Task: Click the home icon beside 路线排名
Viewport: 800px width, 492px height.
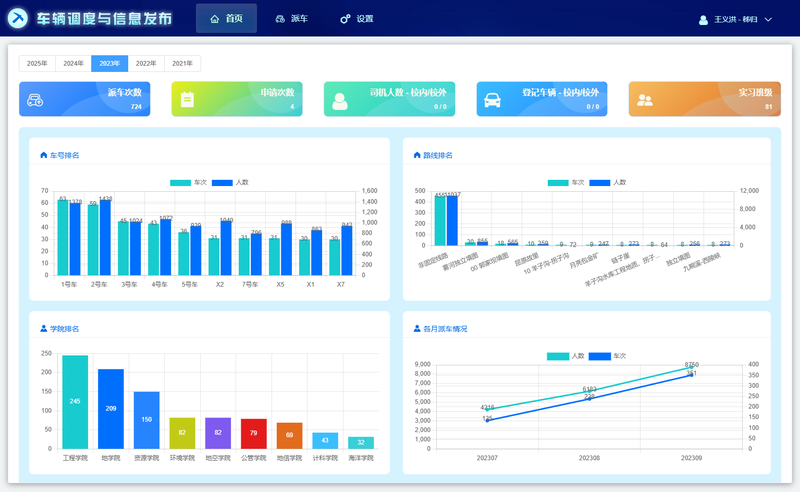Action: click(417, 155)
